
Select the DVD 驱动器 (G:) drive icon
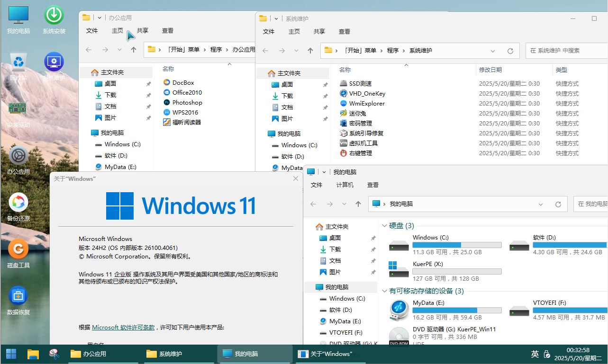399,336
